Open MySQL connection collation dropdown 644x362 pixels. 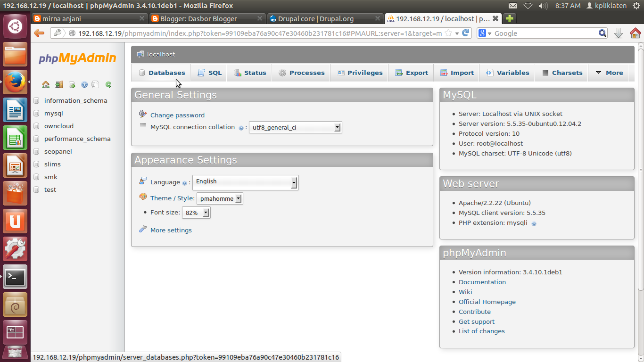click(296, 127)
